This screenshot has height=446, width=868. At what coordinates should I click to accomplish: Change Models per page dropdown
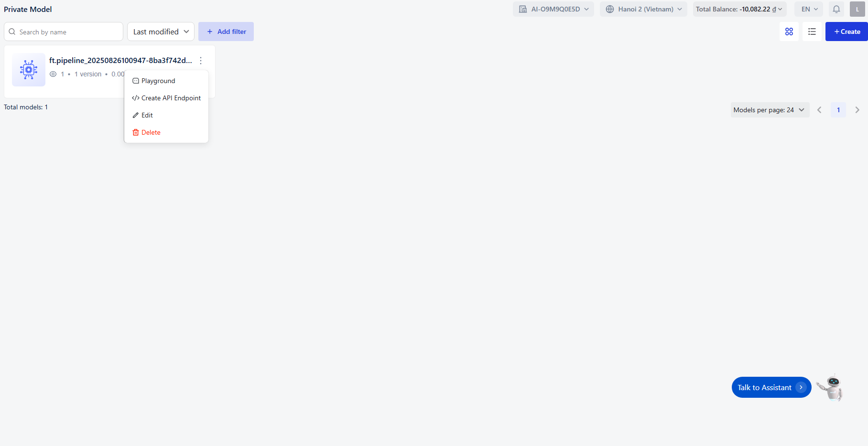tap(770, 110)
